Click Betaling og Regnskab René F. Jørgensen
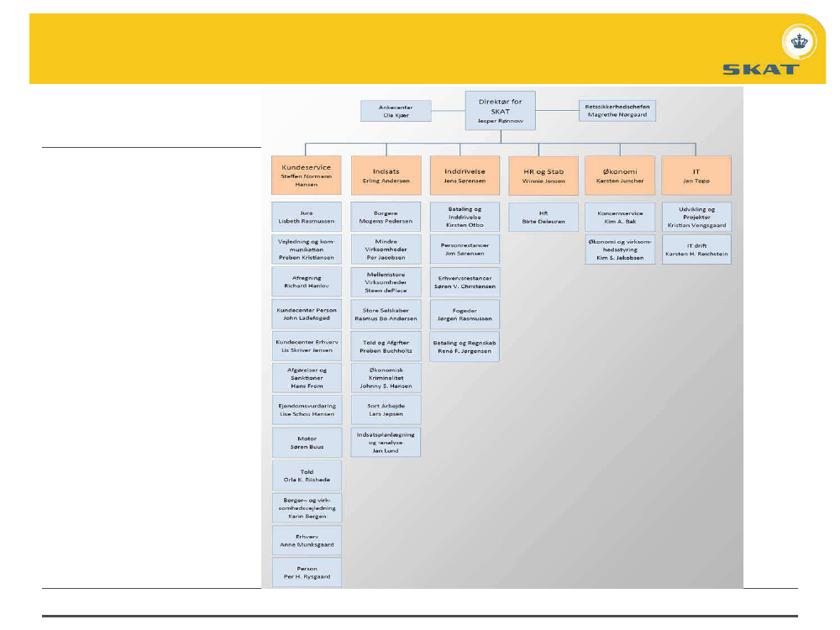 pyautogui.click(x=465, y=347)
